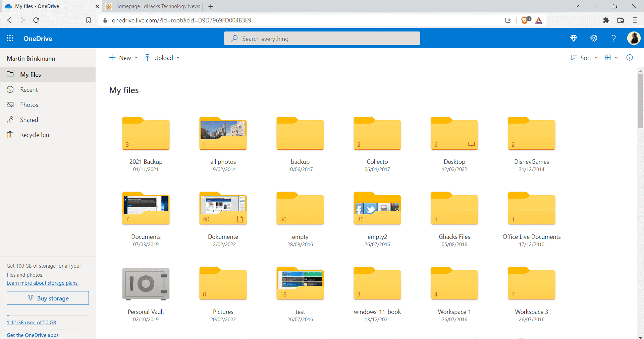Bookmark this page with the bookmark icon

click(x=88, y=20)
